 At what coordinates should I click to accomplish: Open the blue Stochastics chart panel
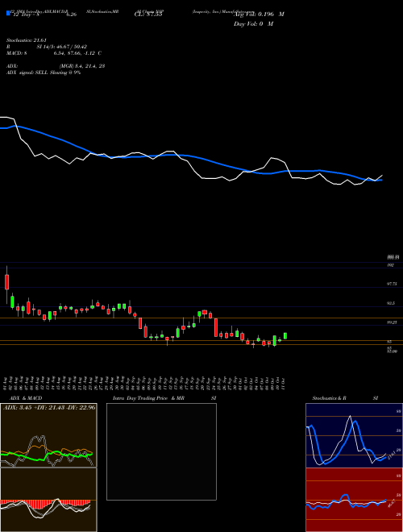pos(354,435)
